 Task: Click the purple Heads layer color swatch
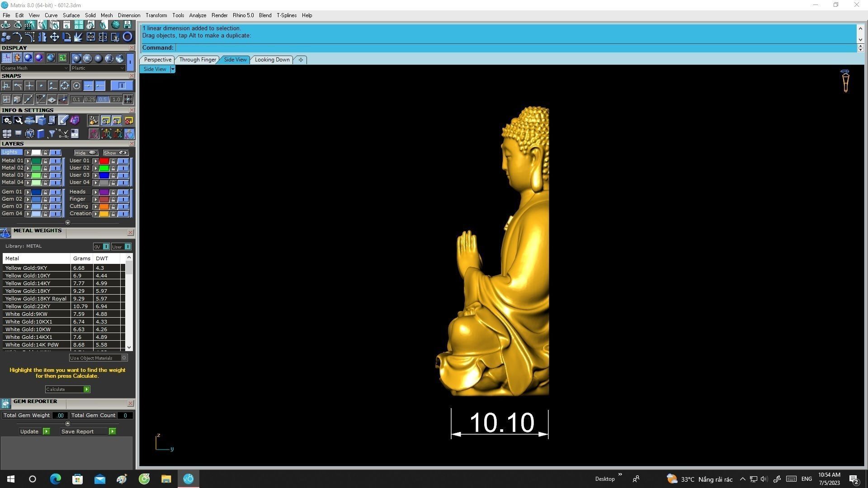104,192
